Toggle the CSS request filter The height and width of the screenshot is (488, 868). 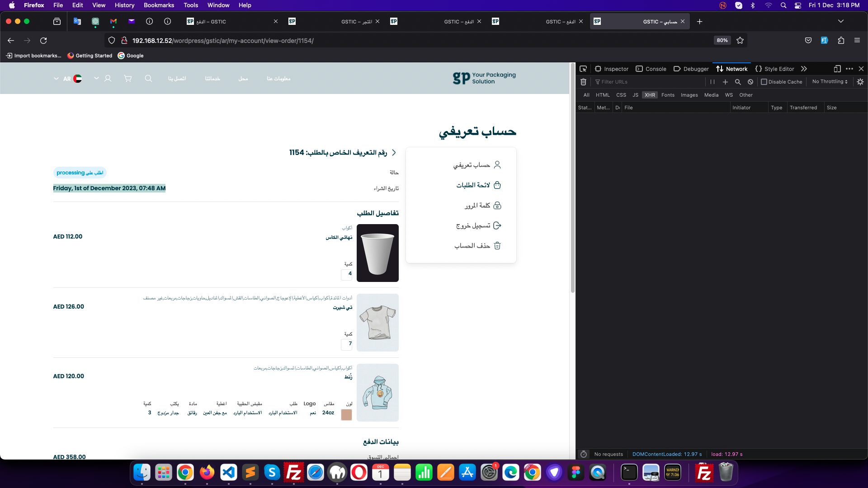621,95
